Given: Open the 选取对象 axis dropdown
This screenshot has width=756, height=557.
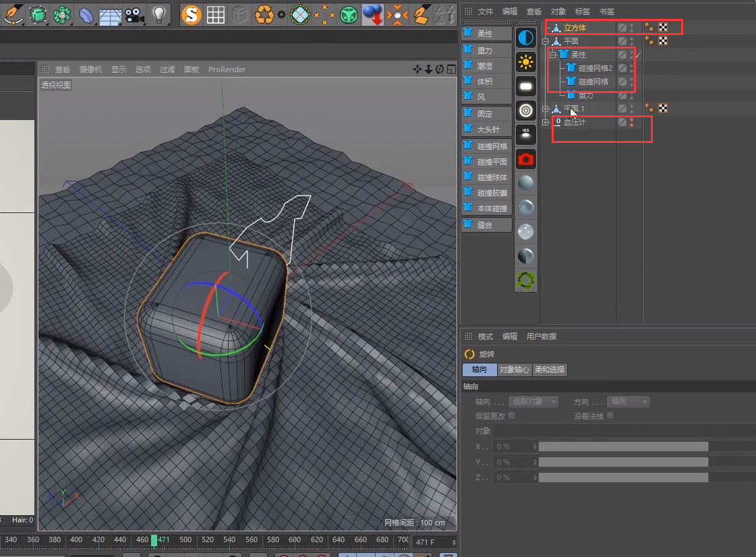Looking at the screenshot, I should click(533, 401).
